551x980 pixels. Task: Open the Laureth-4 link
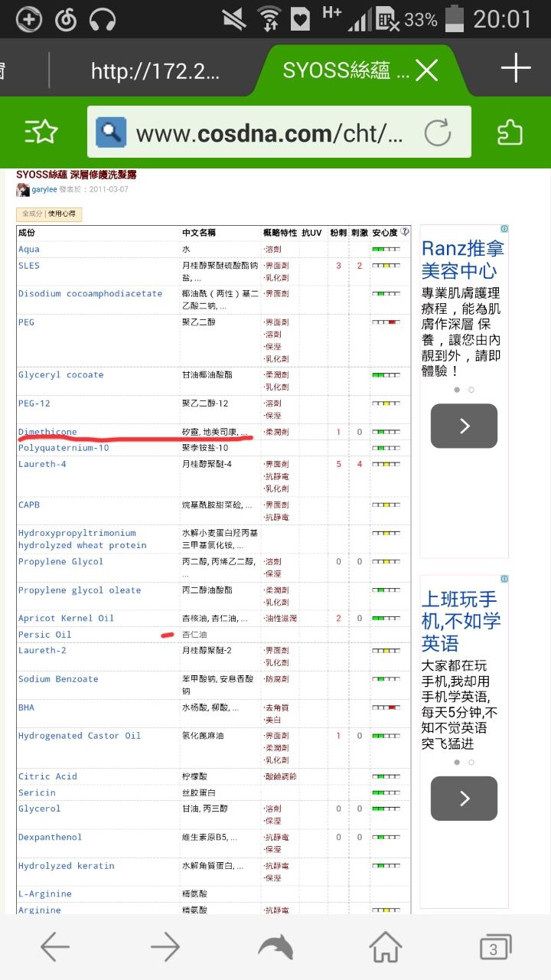pyautogui.click(x=42, y=464)
